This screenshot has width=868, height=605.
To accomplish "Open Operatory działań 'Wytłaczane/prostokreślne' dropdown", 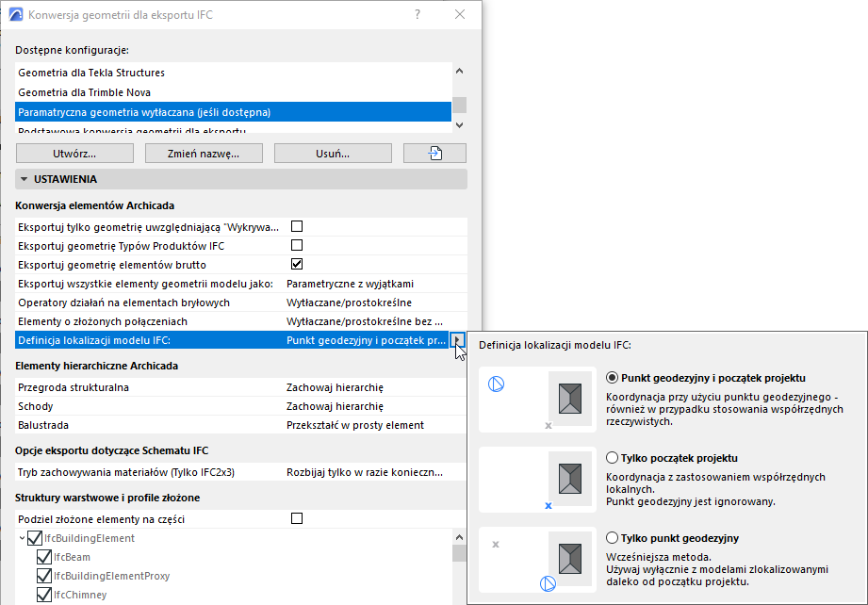I will [349, 302].
